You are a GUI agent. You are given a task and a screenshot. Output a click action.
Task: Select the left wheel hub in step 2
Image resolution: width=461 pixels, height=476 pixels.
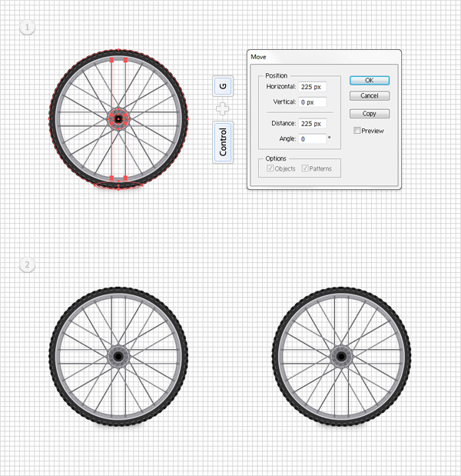tap(118, 356)
